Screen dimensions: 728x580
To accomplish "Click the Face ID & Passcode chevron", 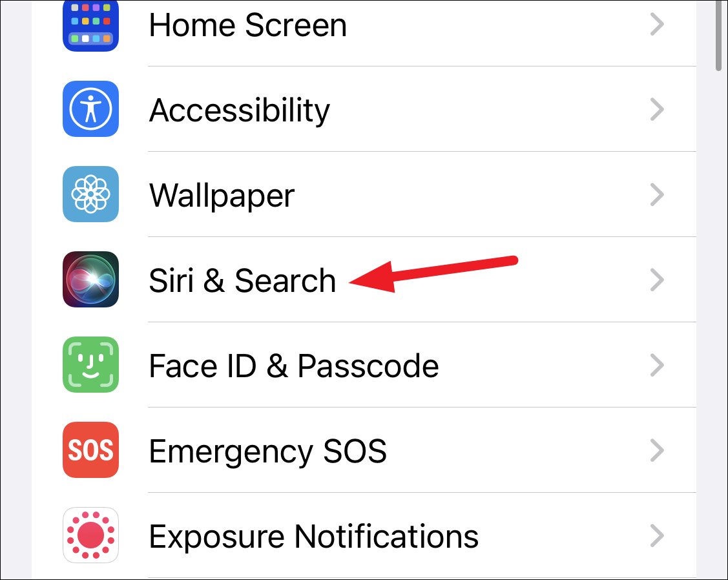I will click(x=657, y=365).
